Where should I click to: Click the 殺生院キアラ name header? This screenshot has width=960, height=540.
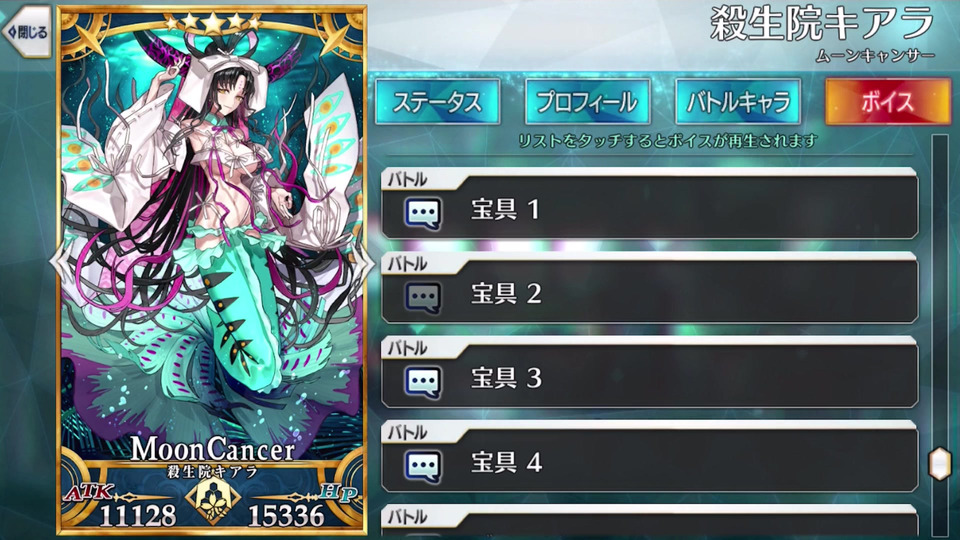822,24
